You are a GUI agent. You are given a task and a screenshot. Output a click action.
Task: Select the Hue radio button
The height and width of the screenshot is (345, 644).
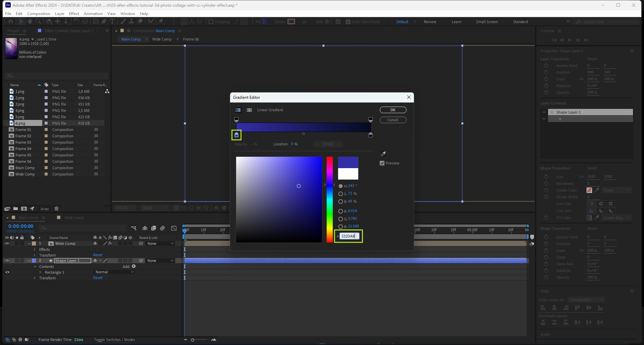coord(340,186)
